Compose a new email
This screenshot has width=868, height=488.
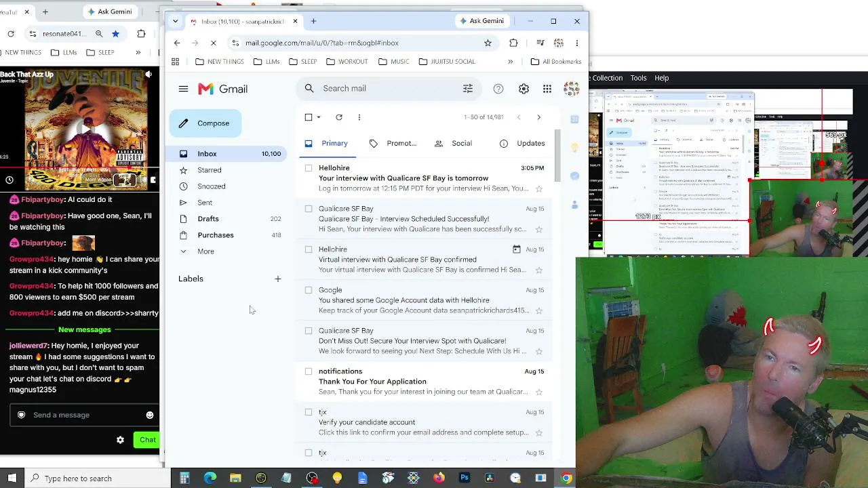click(205, 123)
